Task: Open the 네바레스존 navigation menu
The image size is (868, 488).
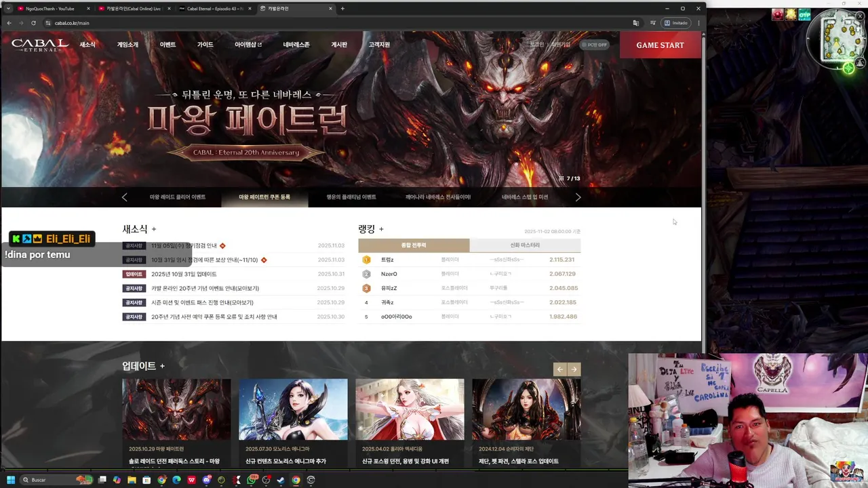Action: point(296,45)
